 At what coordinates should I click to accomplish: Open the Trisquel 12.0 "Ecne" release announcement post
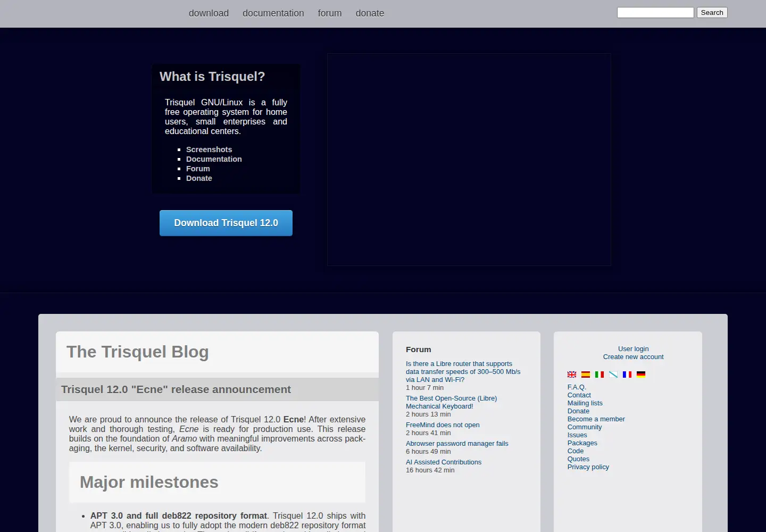pyautogui.click(x=176, y=389)
